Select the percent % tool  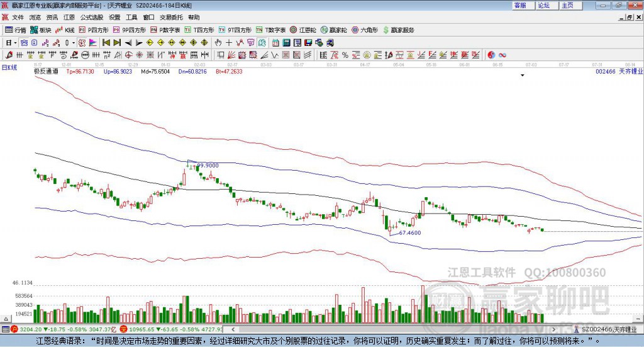[x=345, y=55]
